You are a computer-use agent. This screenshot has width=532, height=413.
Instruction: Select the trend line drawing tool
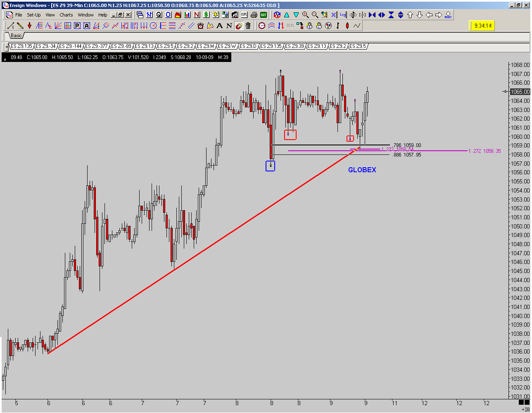(x=11, y=26)
